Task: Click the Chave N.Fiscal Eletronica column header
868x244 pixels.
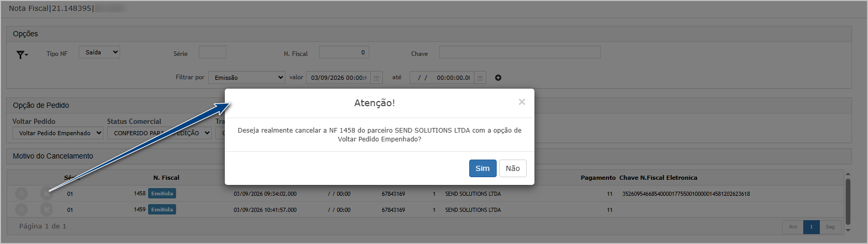Action: pos(658,178)
